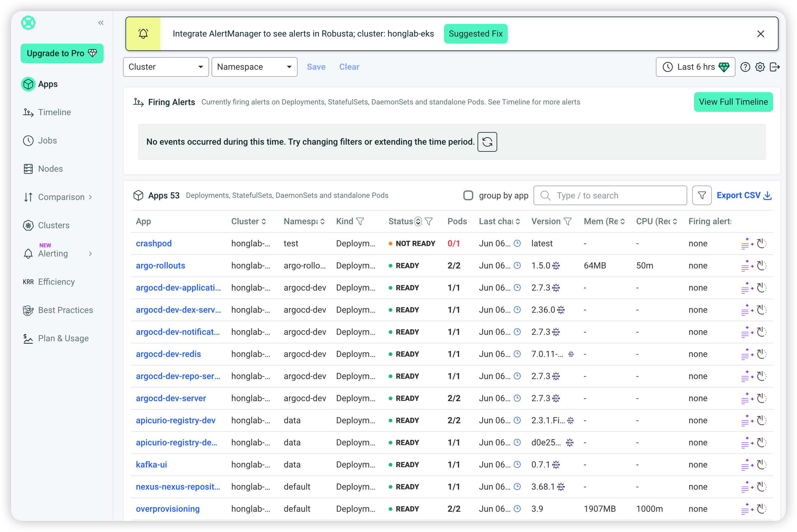This screenshot has width=797, height=532.
Task: Go to Timeline in sidebar
Action: pos(54,112)
